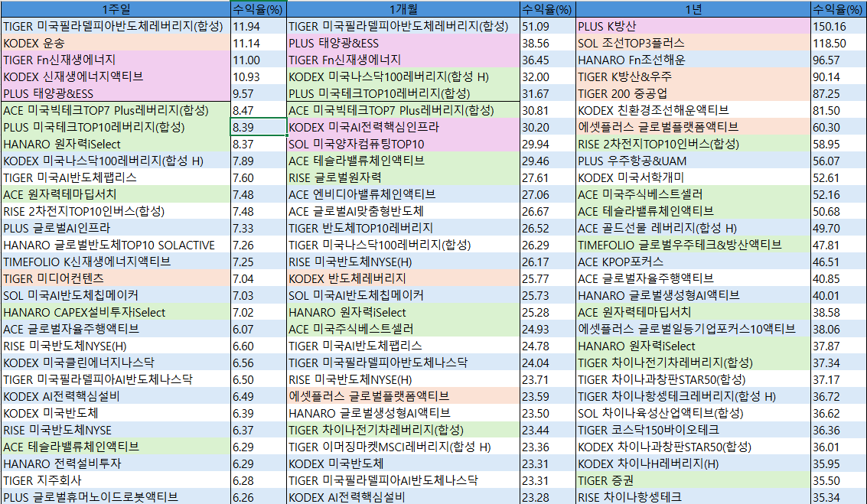867x504 pixels.
Task: Click HANARO CAPEX설비투자iSelect cell
Action: [115, 312]
